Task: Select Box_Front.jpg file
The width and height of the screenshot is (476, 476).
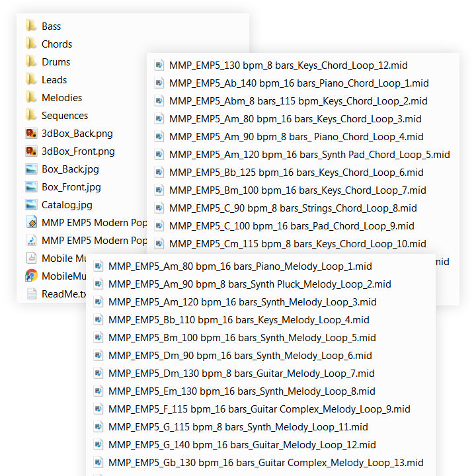Action: (71, 187)
